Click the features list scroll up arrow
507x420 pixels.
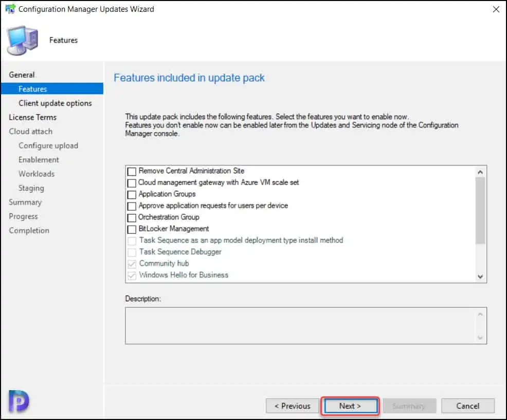(480, 172)
